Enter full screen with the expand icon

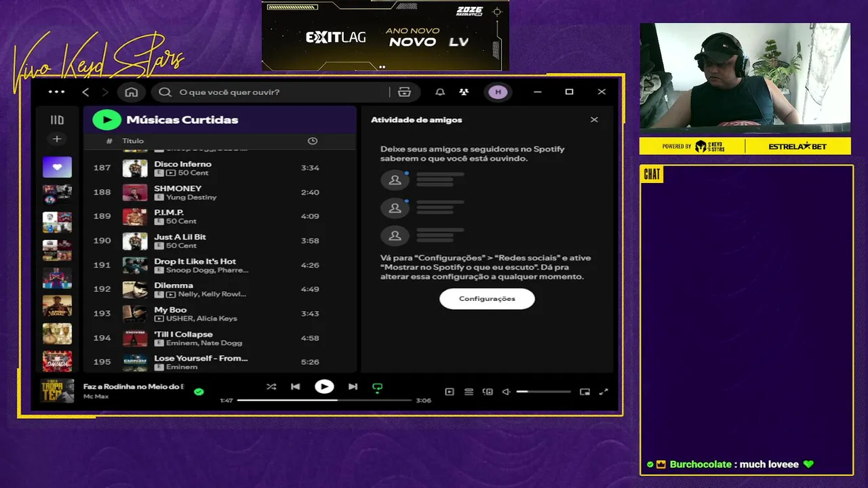tap(604, 392)
